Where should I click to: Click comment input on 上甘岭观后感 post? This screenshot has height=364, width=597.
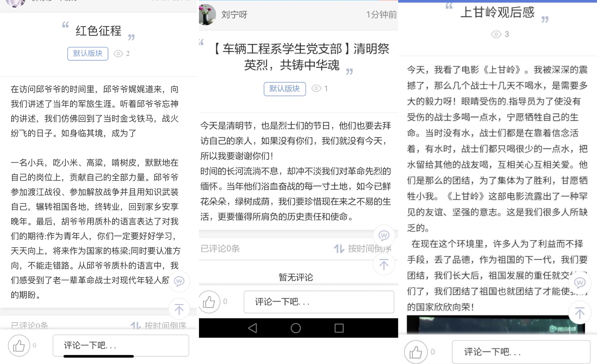521,352
